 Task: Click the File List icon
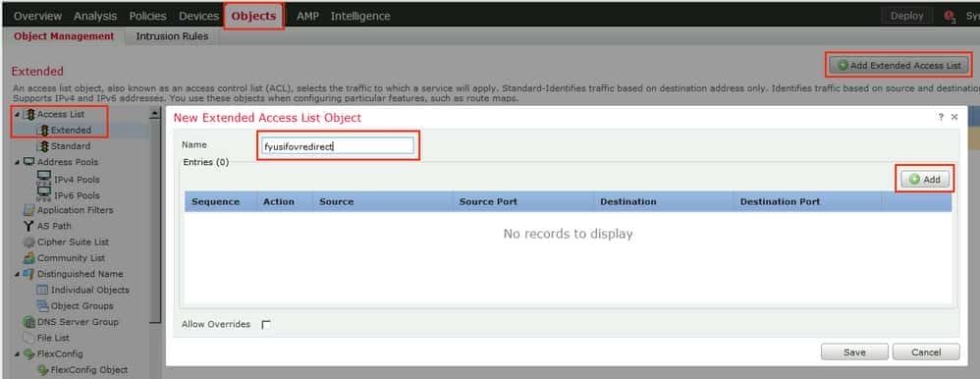28,338
